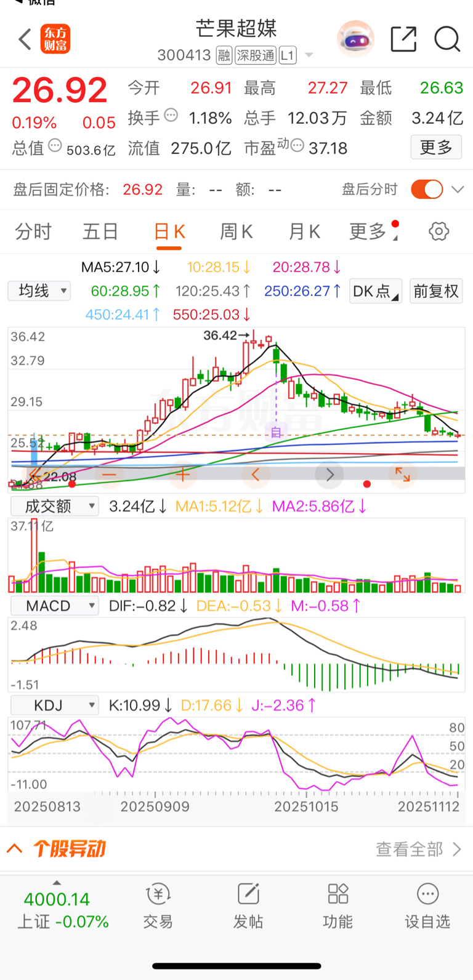Tap the 550:25.03 moving average value

pyautogui.click(x=212, y=315)
